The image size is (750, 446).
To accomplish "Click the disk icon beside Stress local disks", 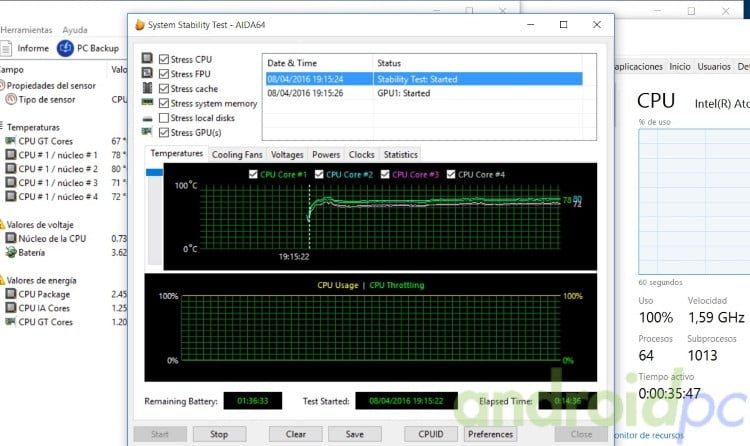I will tap(147, 118).
